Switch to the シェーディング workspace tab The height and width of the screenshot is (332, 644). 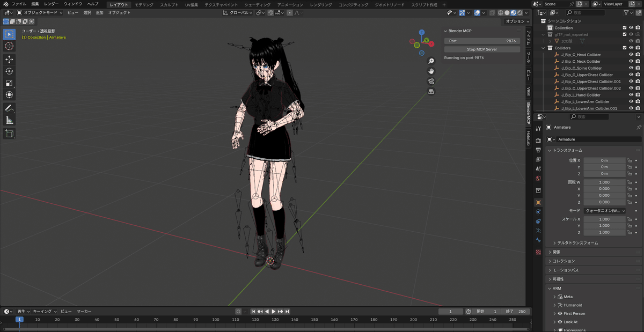click(258, 4)
